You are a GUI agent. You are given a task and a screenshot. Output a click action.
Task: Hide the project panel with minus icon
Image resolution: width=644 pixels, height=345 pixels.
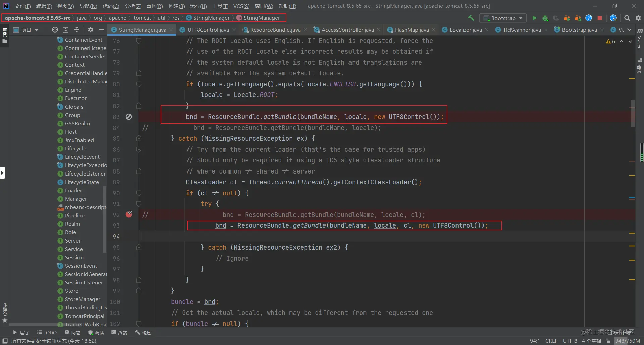coord(102,30)
